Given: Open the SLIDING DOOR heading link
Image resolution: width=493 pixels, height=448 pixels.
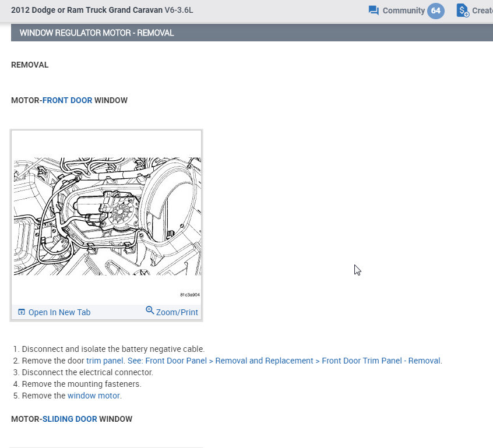Looking at the screenshot, I should [x=70, y=419].
